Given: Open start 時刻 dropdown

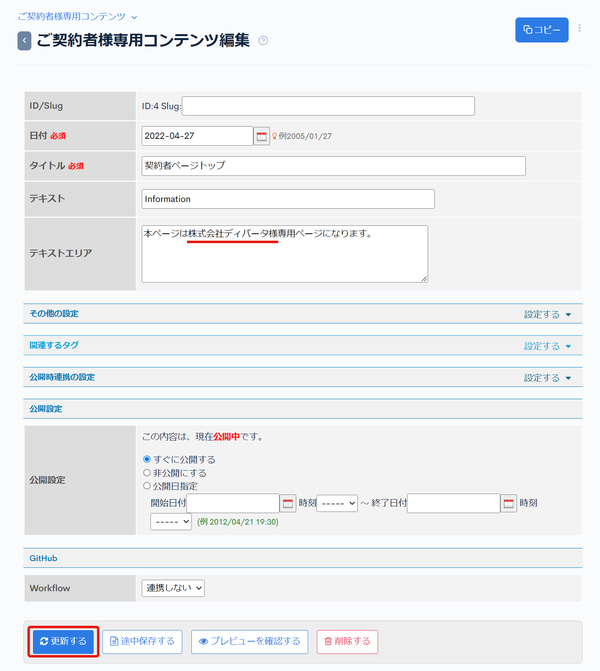Looking at the screenshot, I should pyautogui.click(x=337, y=503).
